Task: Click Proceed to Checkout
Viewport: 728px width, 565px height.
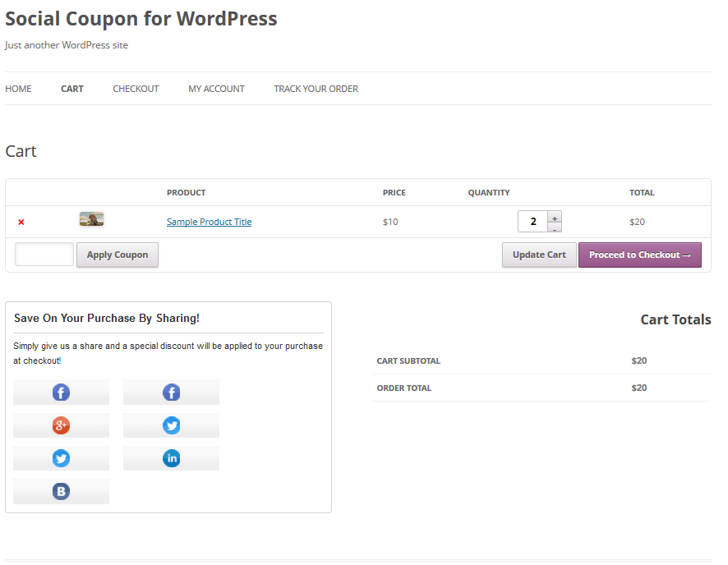Action: tap(640, 255)
